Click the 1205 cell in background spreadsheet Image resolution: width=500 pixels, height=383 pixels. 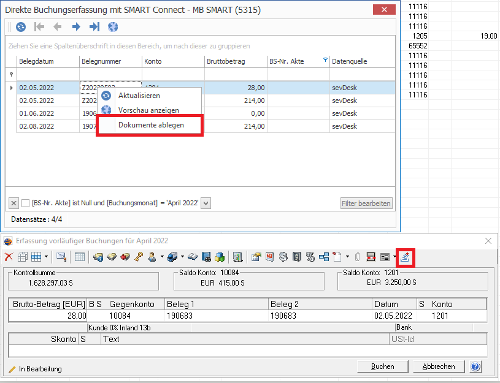pyautogui.click(x=420, y=36)
